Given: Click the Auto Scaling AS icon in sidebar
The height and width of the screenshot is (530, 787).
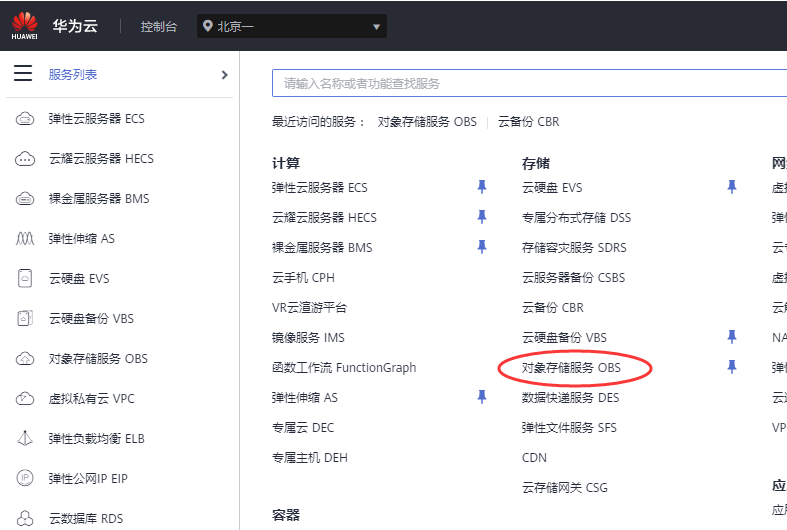Looking at the screenshot, I should (x=25, y=238).
